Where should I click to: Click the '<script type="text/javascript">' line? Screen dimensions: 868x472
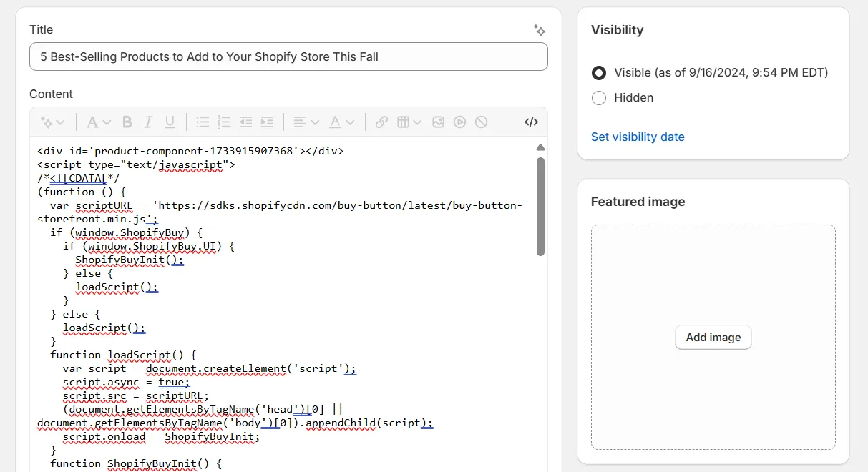click(136, 164)
